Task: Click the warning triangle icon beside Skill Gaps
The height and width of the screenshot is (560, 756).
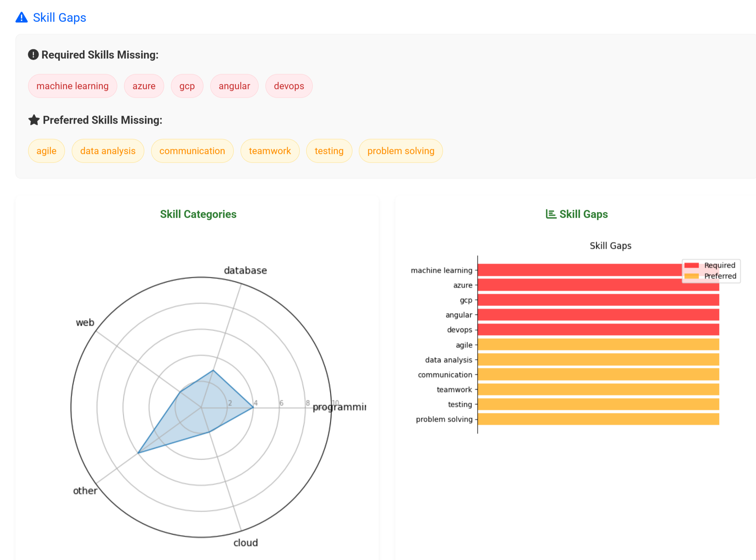Action: coord(21,17)
